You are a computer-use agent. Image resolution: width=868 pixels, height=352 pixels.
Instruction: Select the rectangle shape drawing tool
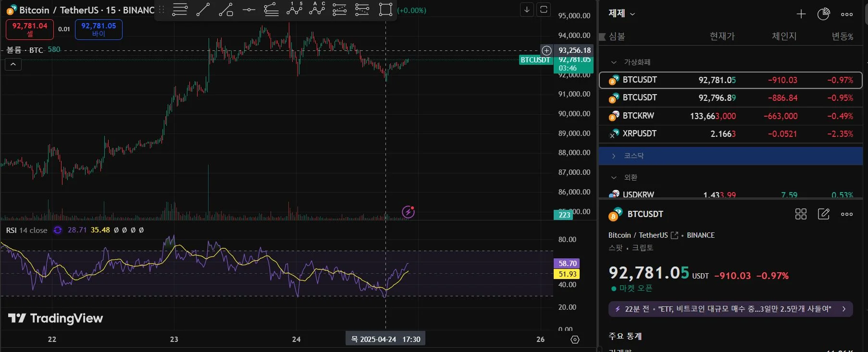pos(385,10)
